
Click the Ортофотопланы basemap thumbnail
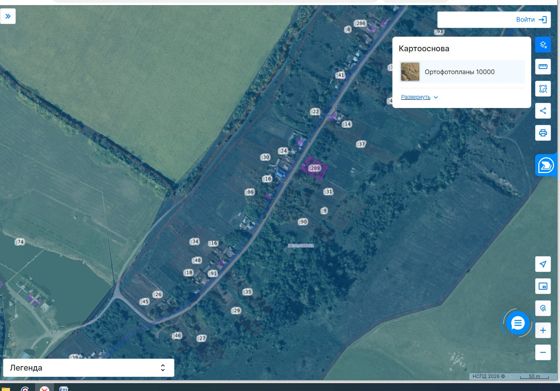coord(410,72)
